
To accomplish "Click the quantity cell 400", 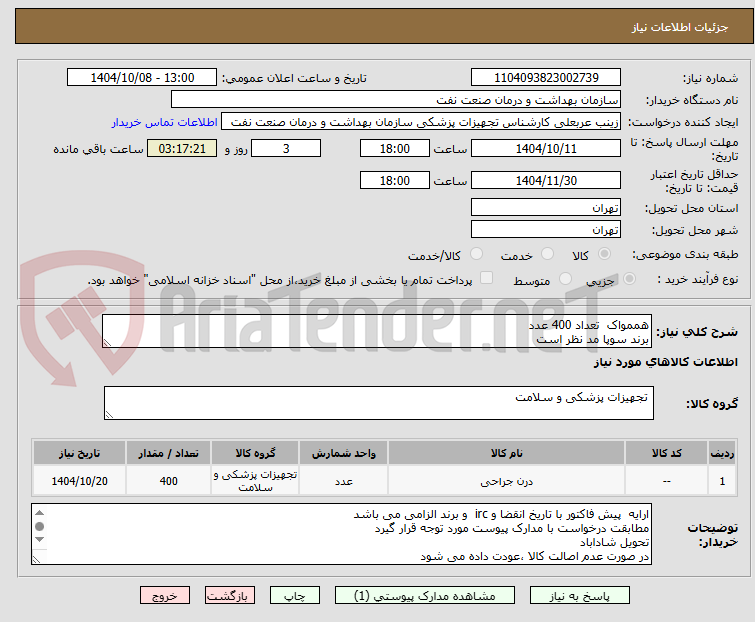I will pos(168,480).
